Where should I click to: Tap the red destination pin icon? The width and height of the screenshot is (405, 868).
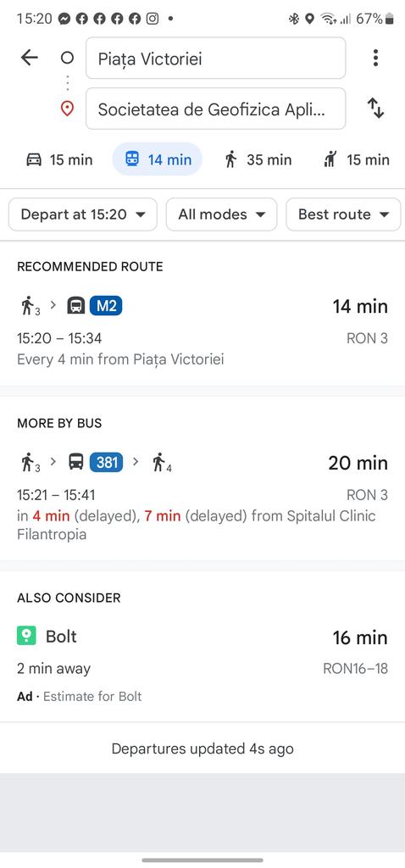pos(67,108)
